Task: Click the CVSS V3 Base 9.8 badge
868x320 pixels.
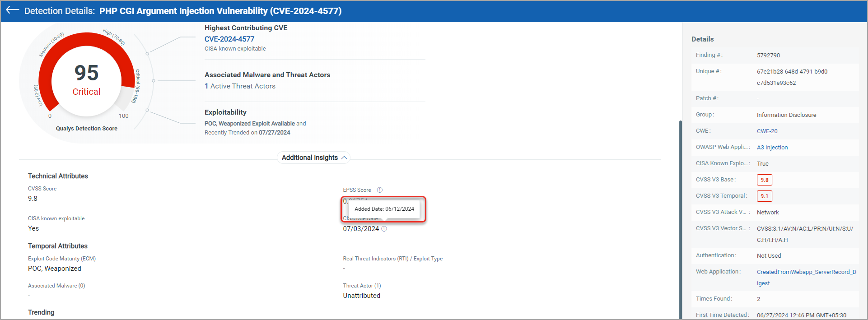Action: (765, 180)
